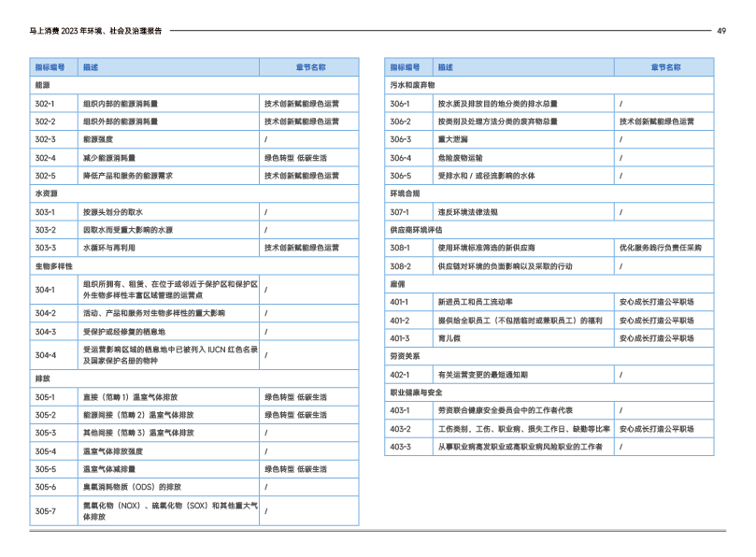Click the 401-3 indicator code
This screenshot has height=557, width=756.
[x=400, y=338]
